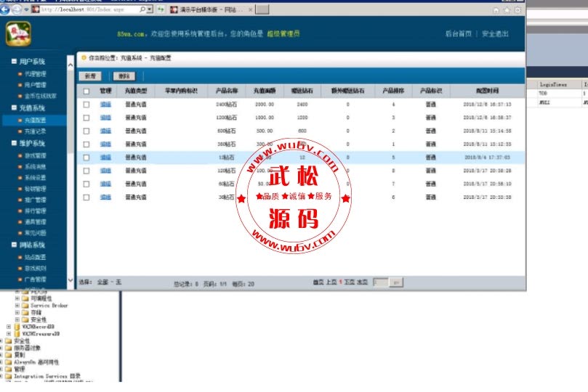Check the 2400钻石 row checkbox
Screen dimensions: 588x392
[86, 105]
